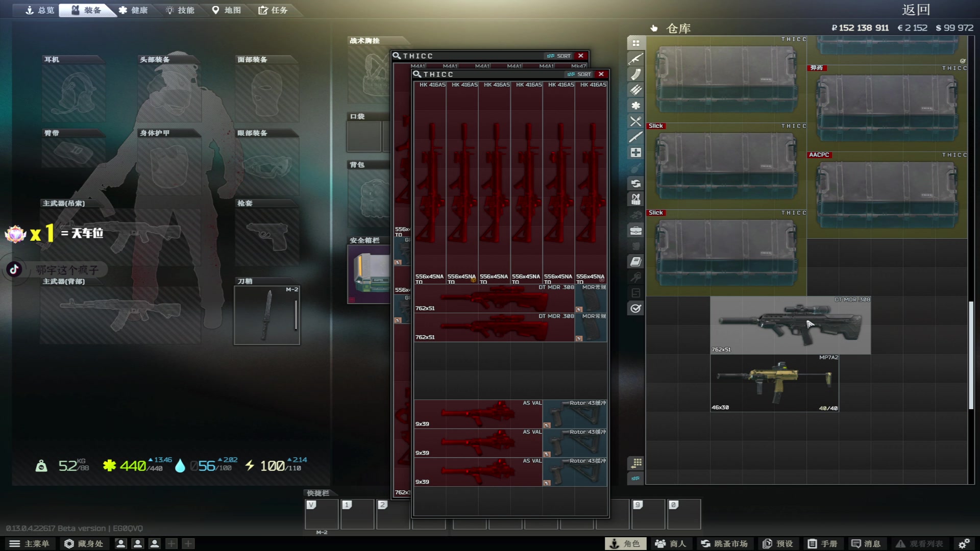Viewport: 980px width, 551px height.
Task: Click quick bar slot 9
Action: [648, 514]
